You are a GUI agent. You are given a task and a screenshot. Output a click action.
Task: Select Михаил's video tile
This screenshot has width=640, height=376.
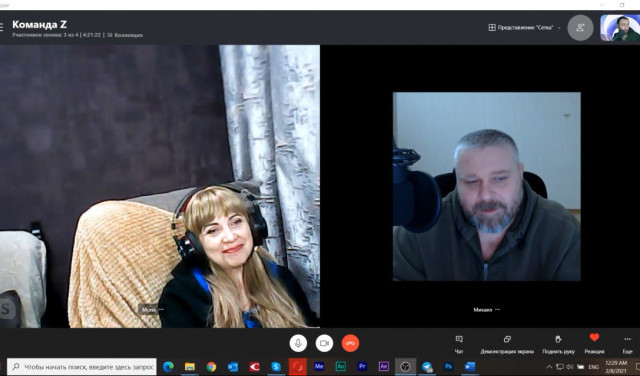(x=487, y=187)
